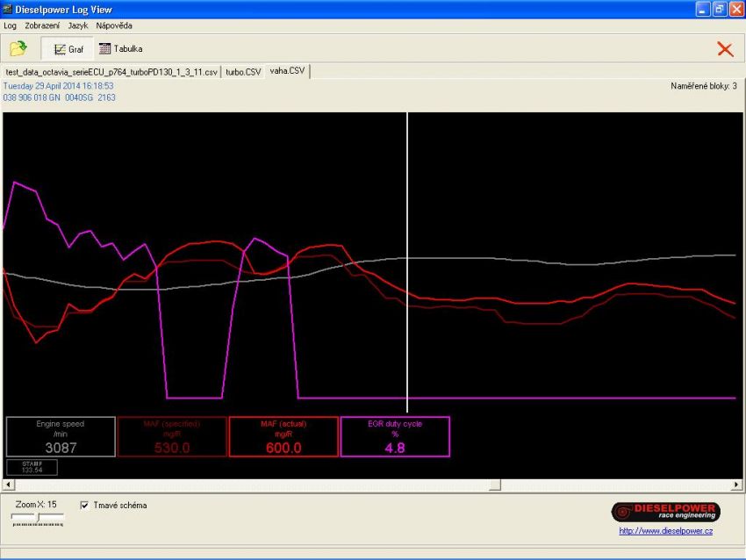Select the turbo.CSV tab

(x=243, y=72)
